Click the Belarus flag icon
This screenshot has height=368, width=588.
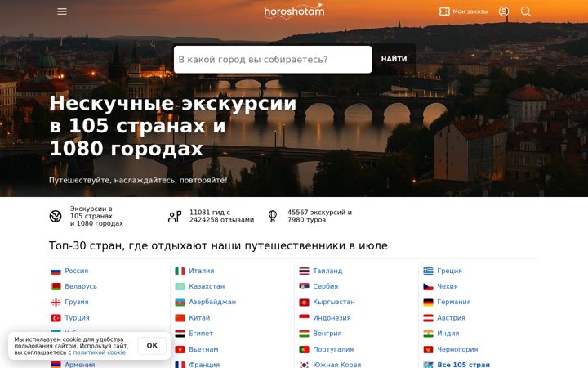tap(56, 286)
